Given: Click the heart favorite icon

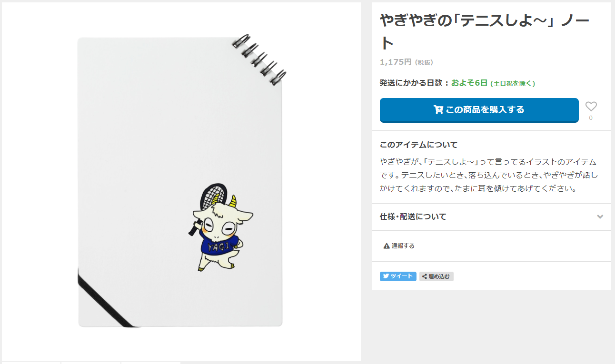Looking at the screenshot, I should click(x=591, y=107).
